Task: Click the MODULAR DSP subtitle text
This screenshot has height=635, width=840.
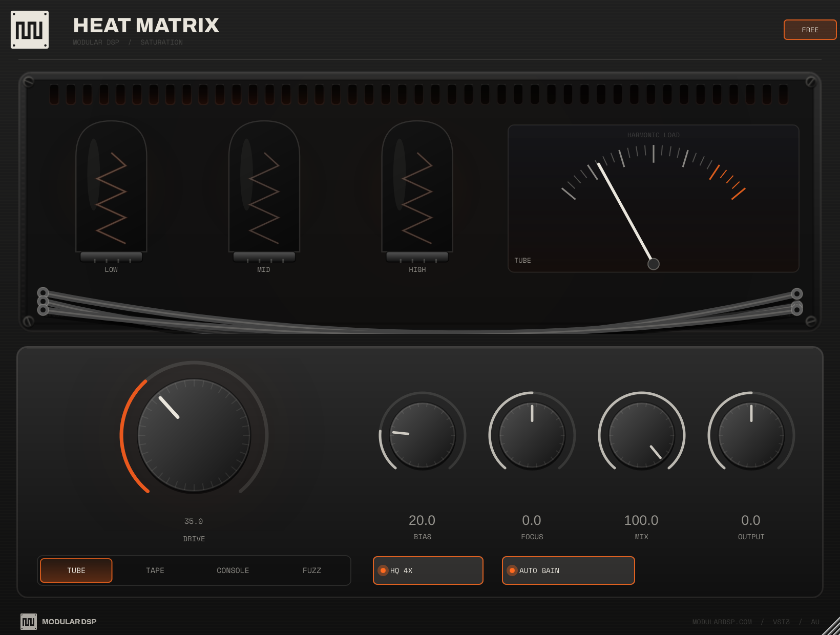Action: tap(96, 43)
